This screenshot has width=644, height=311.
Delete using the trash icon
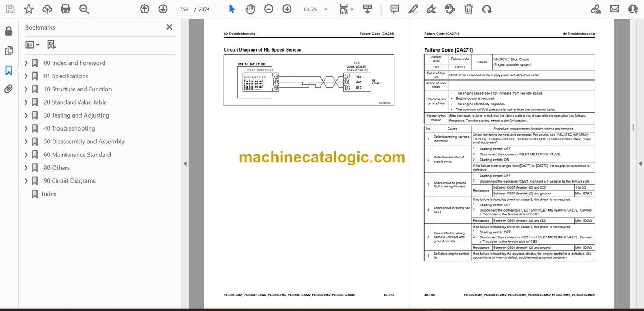click(x=469, y=9)
